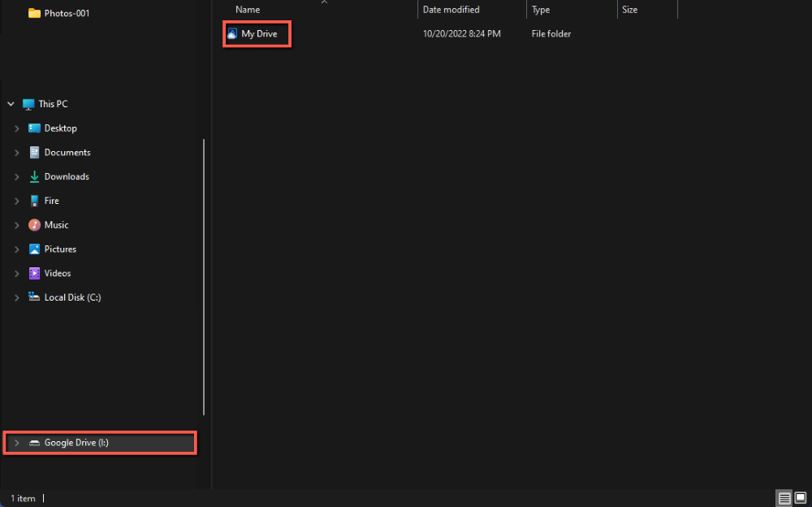This screenshot has width=812, height=507.
Task: Click the Downloads arrow icon
Action: (x=34, y=177)
